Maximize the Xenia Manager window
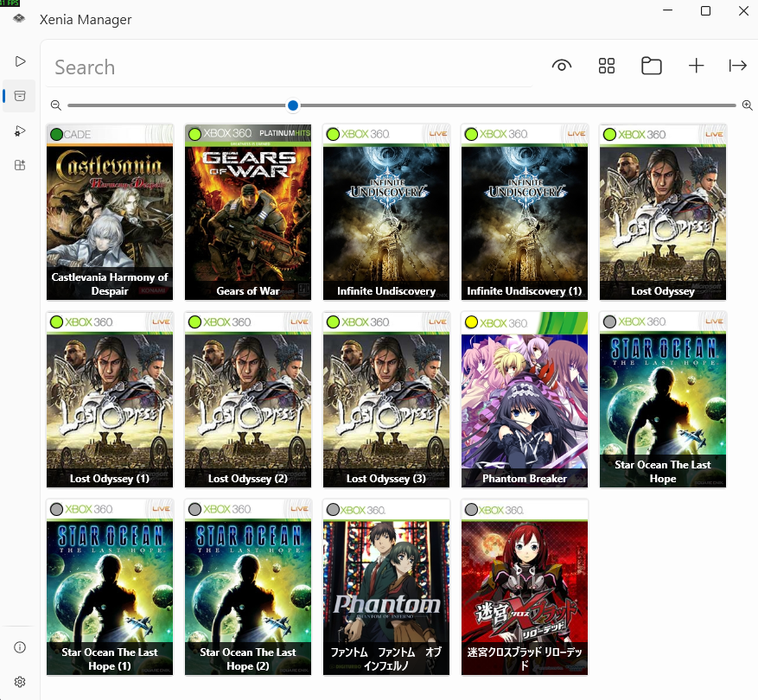This screenshot has width=758, height=700. pyautogui.click(x=705, y=10)
